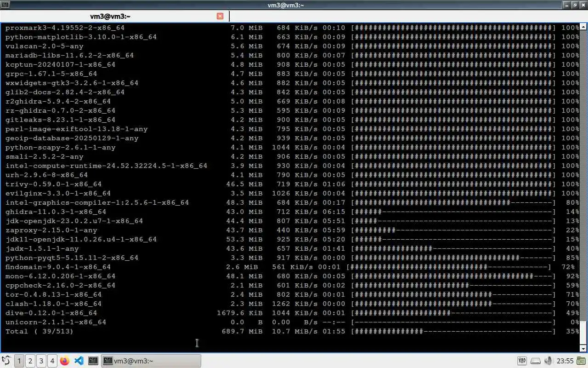Viewport: 588px width, 368px height.
Task: Click the 23:55 clock
Action: tap(565, 361)
